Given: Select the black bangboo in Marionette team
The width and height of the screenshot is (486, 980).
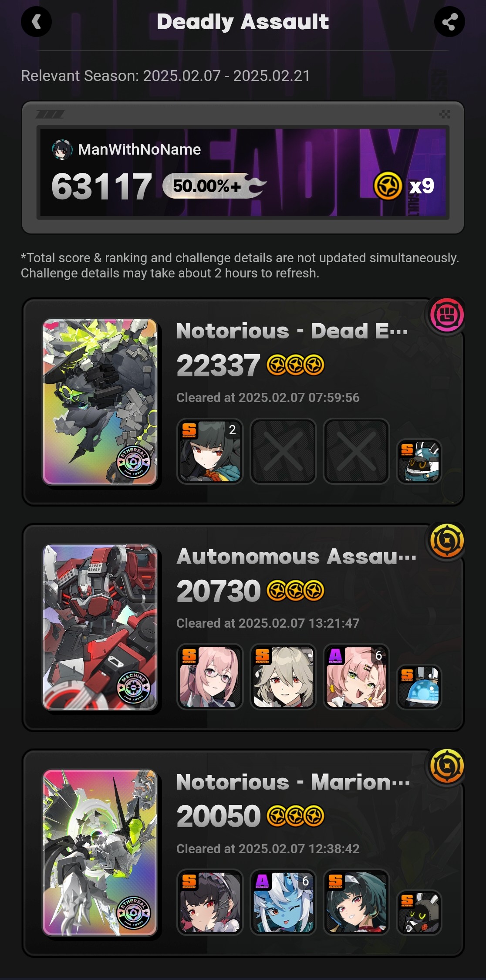Looking at the screenshot, I should pos(419,912).
